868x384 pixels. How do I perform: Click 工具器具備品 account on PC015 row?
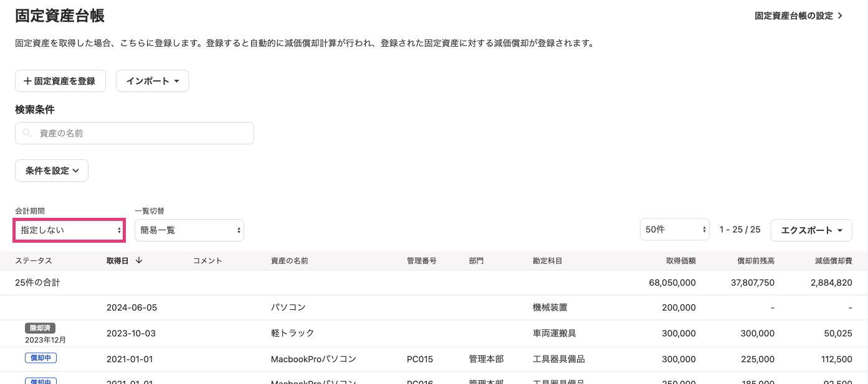[559, 359]
